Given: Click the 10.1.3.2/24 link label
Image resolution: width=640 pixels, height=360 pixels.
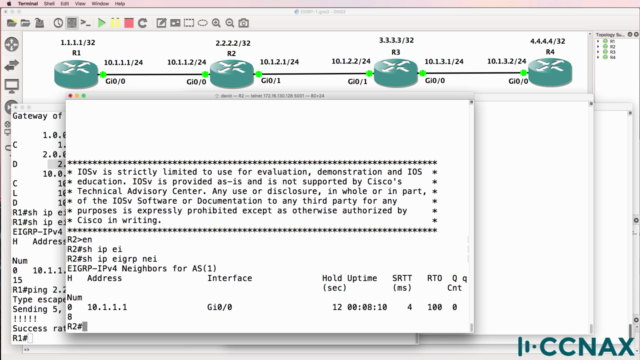Looking at the screenshot, I should coord(507,61).
